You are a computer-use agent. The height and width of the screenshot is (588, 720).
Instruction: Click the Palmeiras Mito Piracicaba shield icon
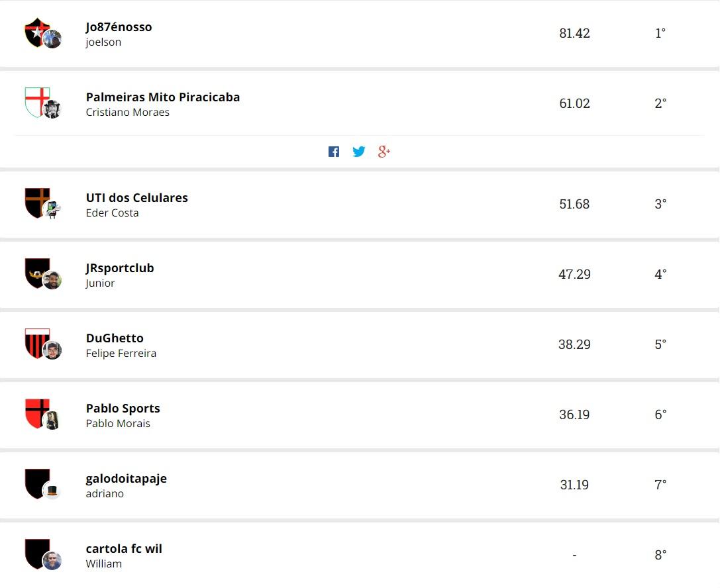37,103
